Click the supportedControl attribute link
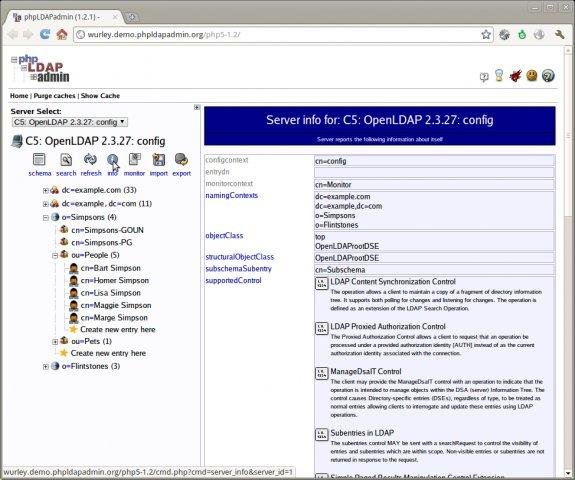The height and width of the screenshot is (480, 575). click(233, 281)
